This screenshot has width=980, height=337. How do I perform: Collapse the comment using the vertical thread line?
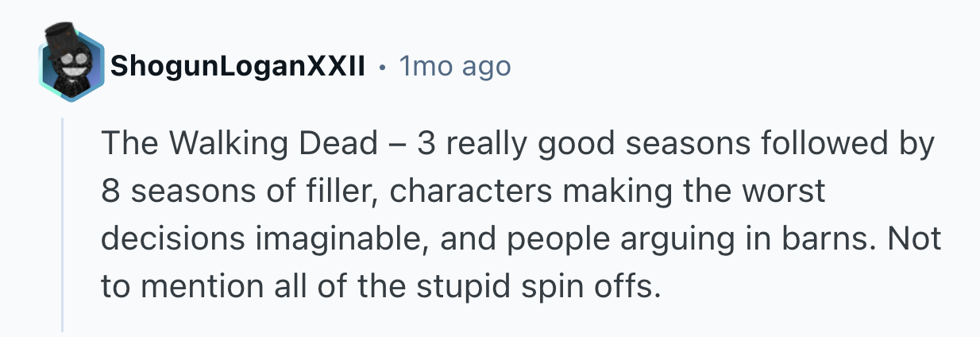coord(63,223)
